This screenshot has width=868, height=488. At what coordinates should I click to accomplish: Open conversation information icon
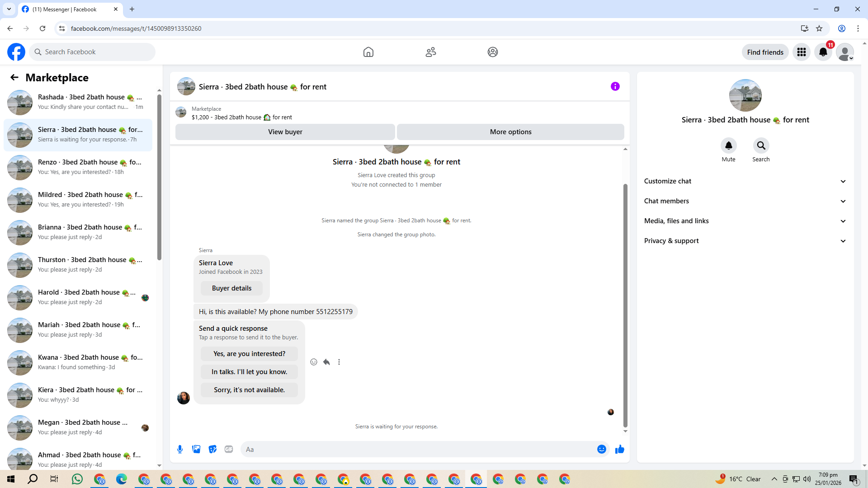click(615, 86)
